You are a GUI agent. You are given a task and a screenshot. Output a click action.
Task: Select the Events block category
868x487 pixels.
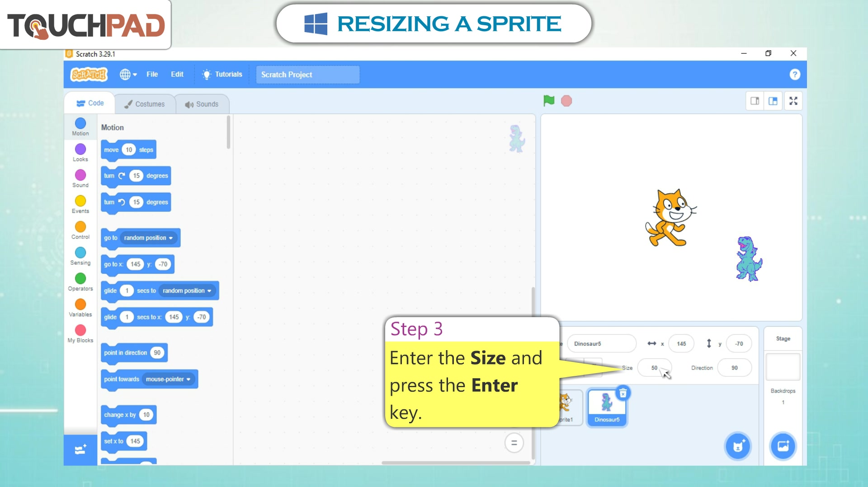click(x=80, y=204)
